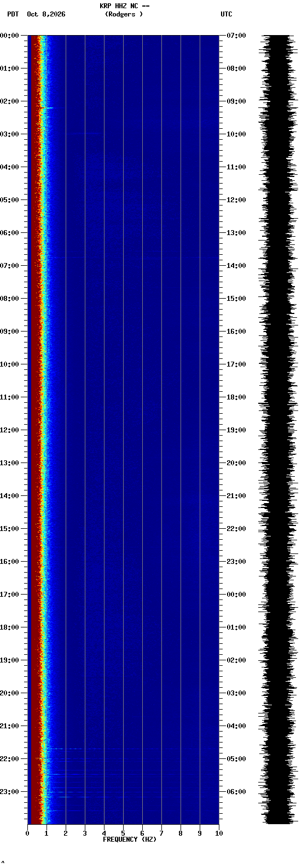Click the '03:00' PDT time label

click(x=10, y=134)
